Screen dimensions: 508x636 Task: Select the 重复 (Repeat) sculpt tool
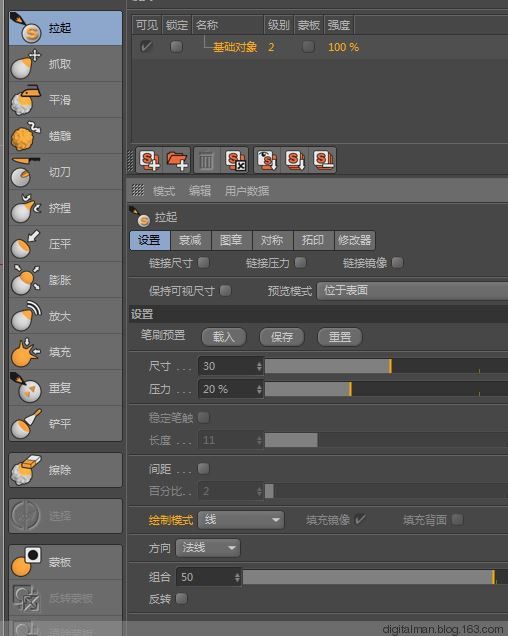pos(65,388)
